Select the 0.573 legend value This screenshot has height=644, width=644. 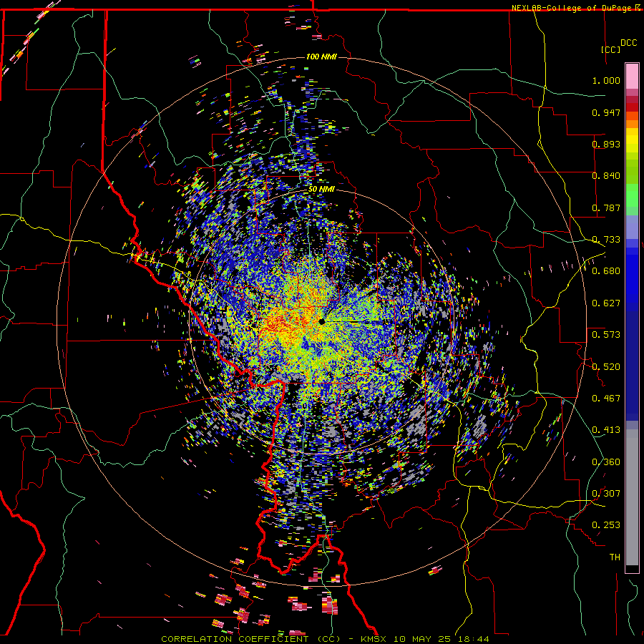[x=606, y=335]
